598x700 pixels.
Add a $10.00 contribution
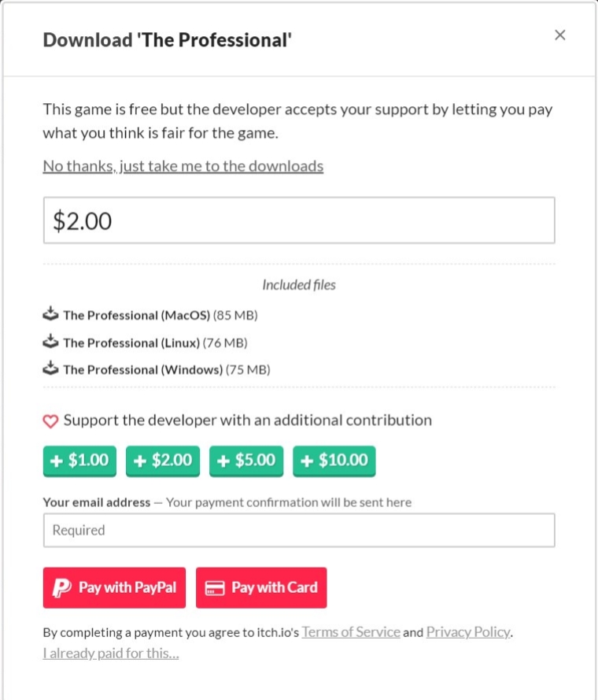pyautogui.click(x=334, y=461)
